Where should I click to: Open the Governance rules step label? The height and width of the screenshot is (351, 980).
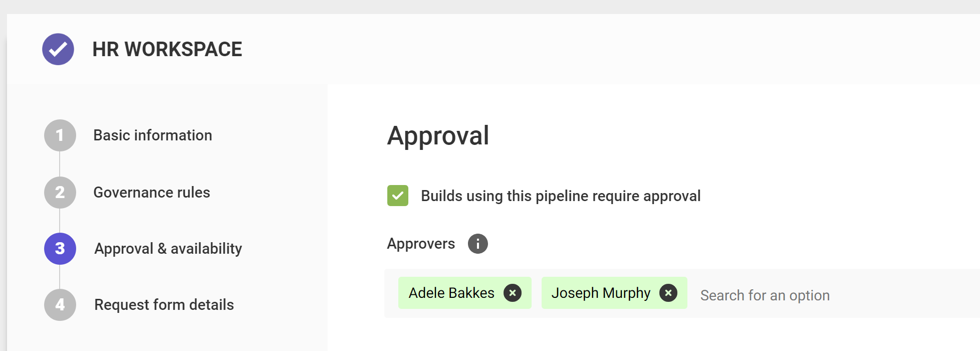coord(152,193)
